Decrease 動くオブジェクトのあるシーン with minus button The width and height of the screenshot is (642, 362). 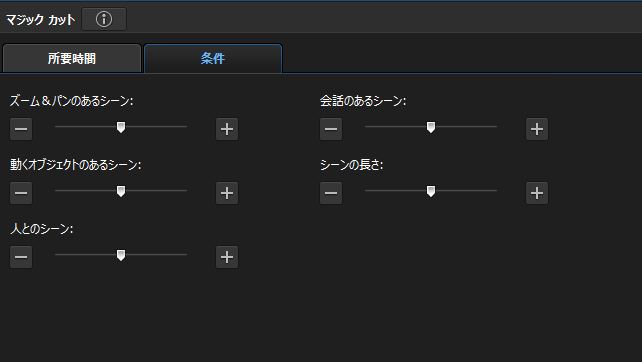(21, 193)
